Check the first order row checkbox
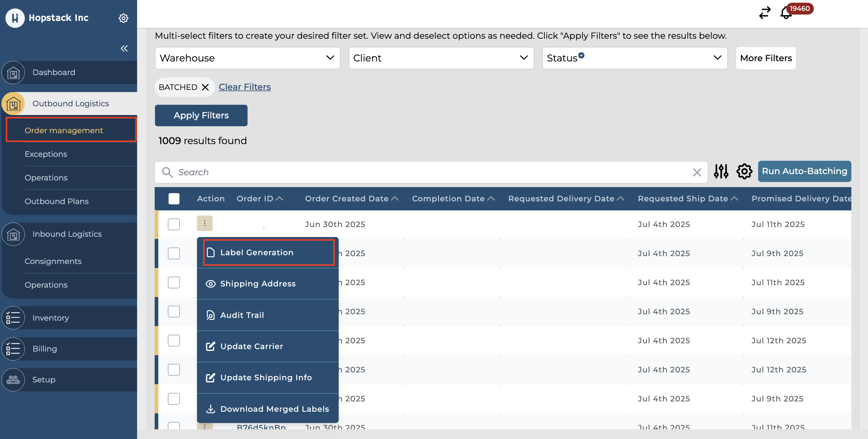 coord(174,224)
